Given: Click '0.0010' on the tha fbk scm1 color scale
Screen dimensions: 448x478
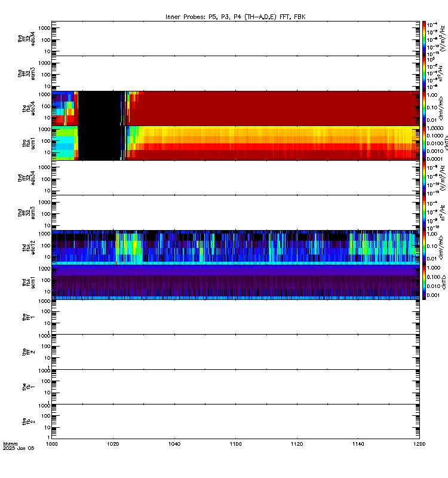Looking at the screenshot, I should point(435,151).
